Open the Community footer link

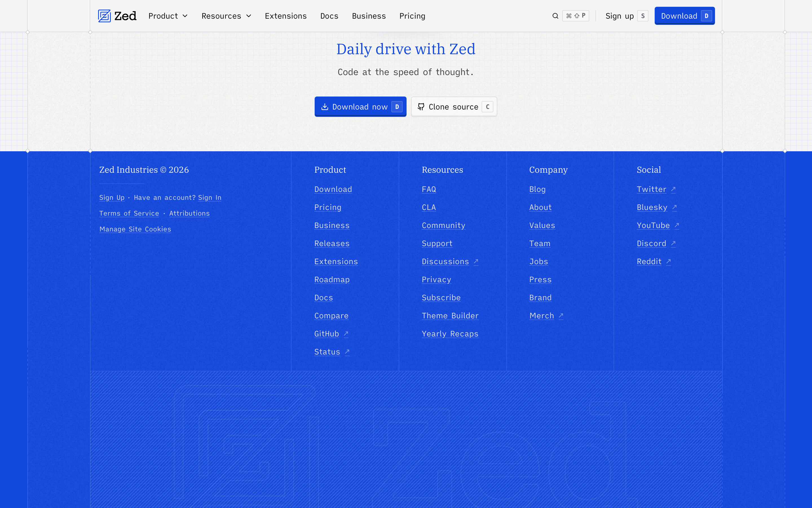(x=443, y=225)
